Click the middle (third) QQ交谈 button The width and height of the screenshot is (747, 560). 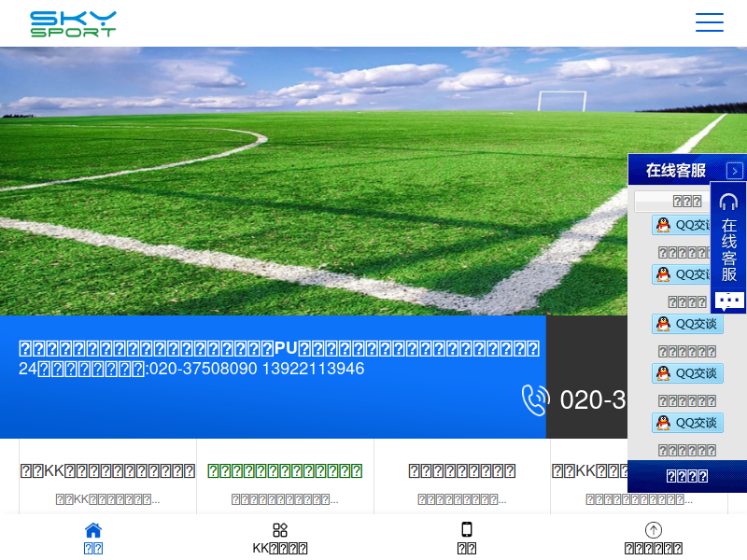(x=687, y=324)
